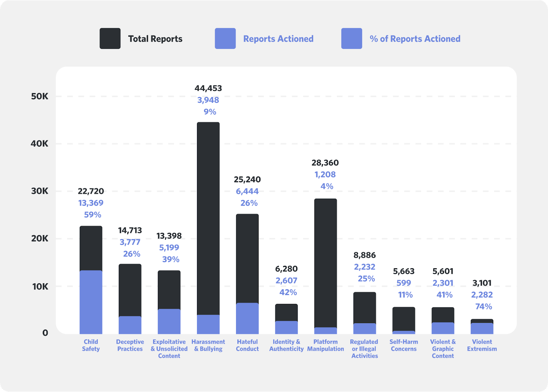Click the Identity & Authenticity axis label
Screen dimensions: 548x392
[286, 345]
